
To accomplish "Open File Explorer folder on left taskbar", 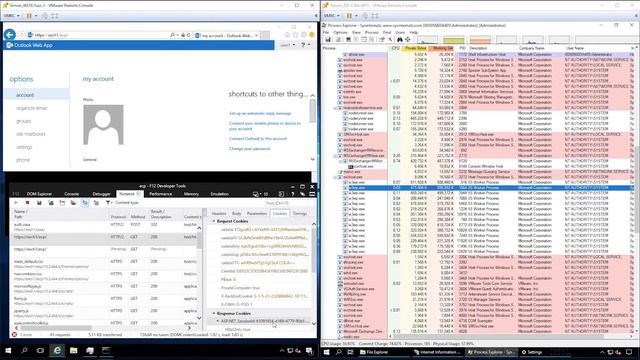I will [73, 350].
